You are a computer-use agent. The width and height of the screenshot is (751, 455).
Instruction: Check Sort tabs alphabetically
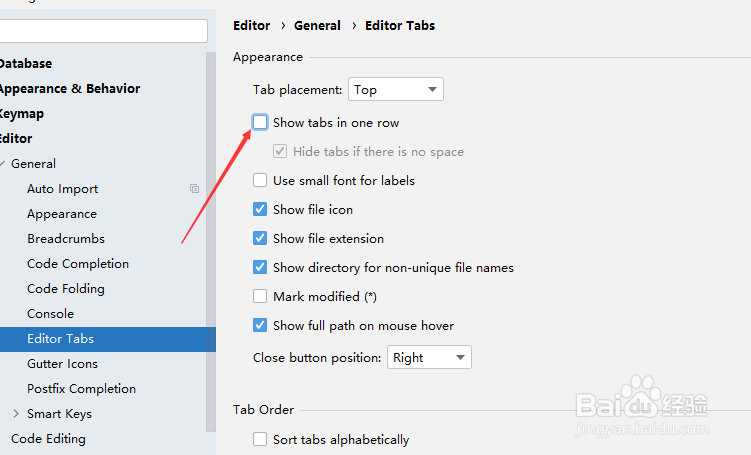260,439
